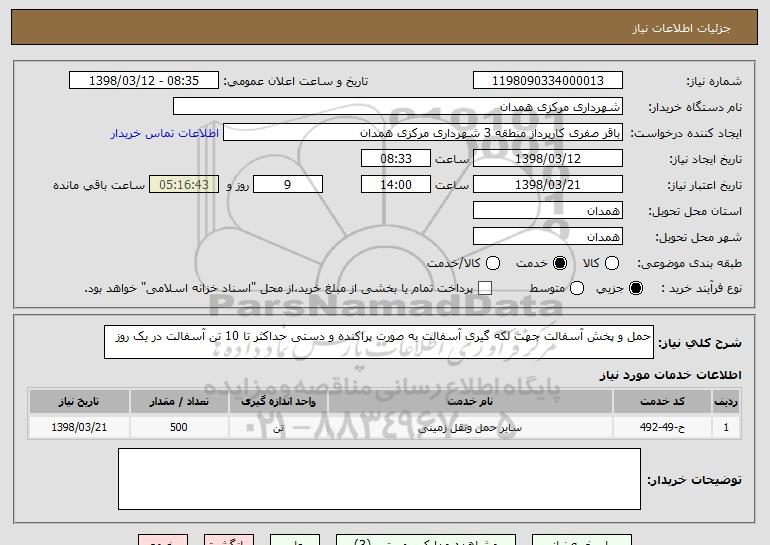Click the تعداد / مقدار column header

(179, 402)
